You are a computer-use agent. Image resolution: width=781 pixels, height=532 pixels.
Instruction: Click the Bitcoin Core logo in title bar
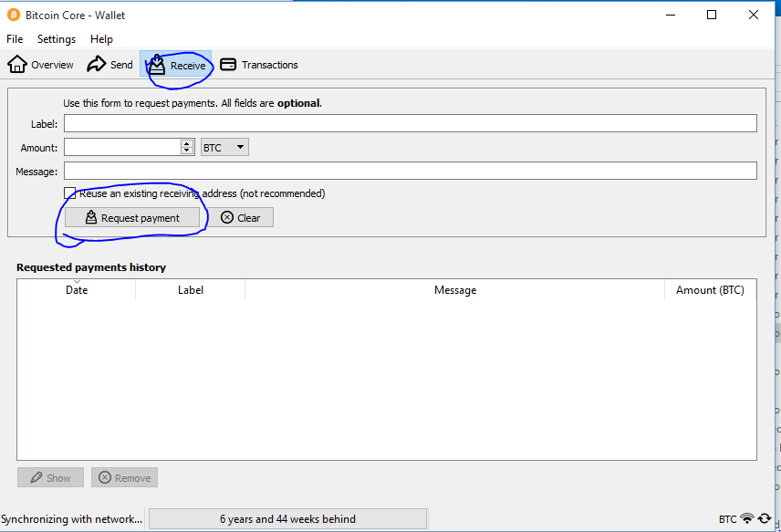pyautogui.click(x=14, y=16)
